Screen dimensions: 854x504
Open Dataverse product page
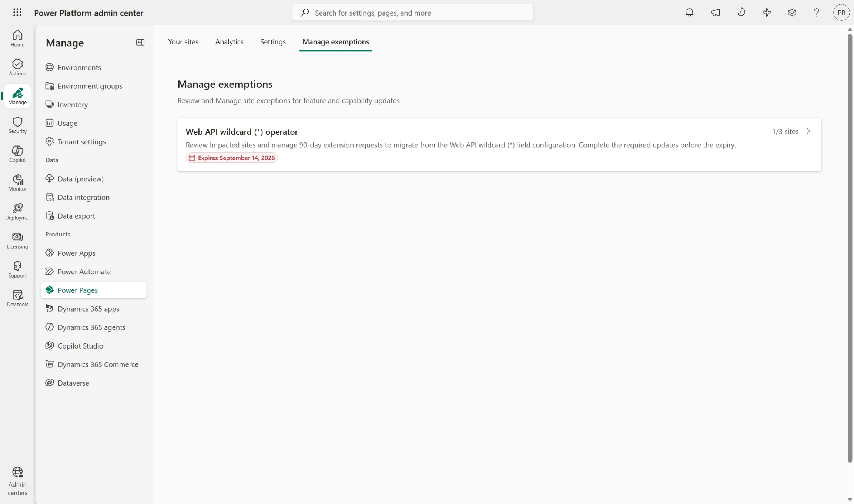click(x=94, y=383)
